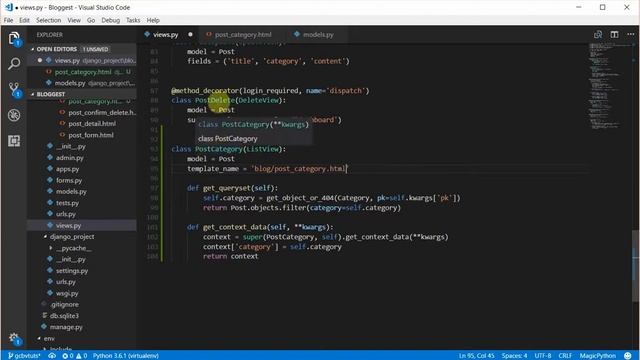This screenshot has height=360, width=640.
Task: Open the Debug menu
Action: 110,20
